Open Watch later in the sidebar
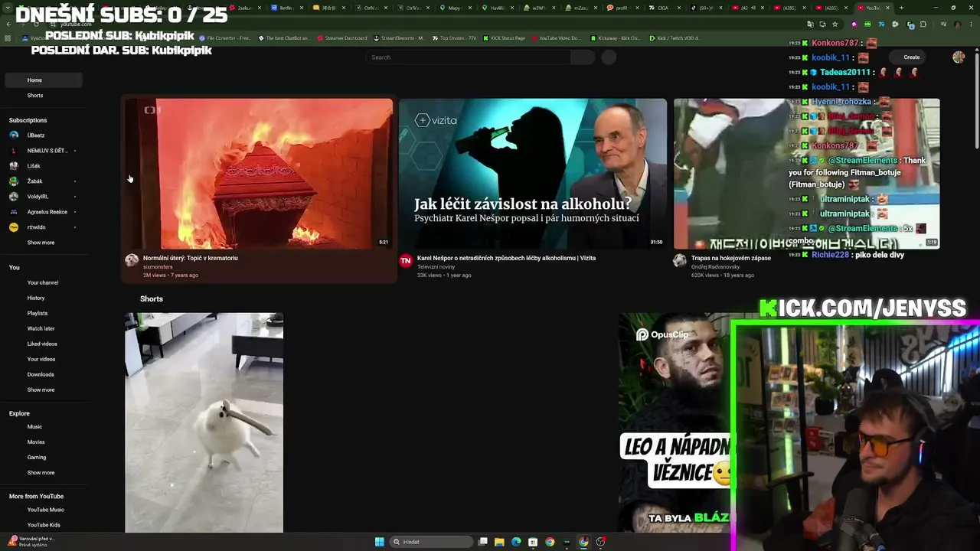This screenshot has height=551, width=980. [41, 329]
